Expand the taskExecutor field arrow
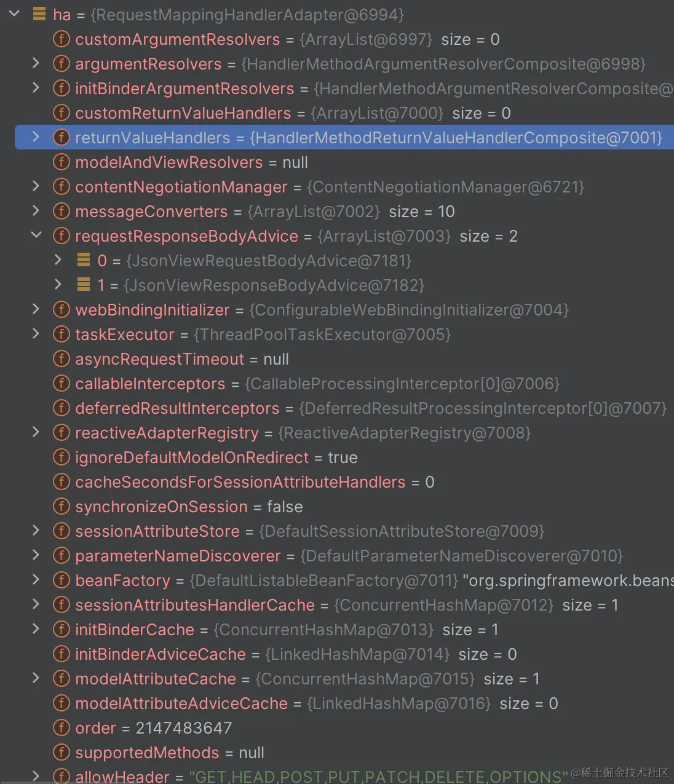The height and width of the screenshot is (784, 674). (36, 333)
